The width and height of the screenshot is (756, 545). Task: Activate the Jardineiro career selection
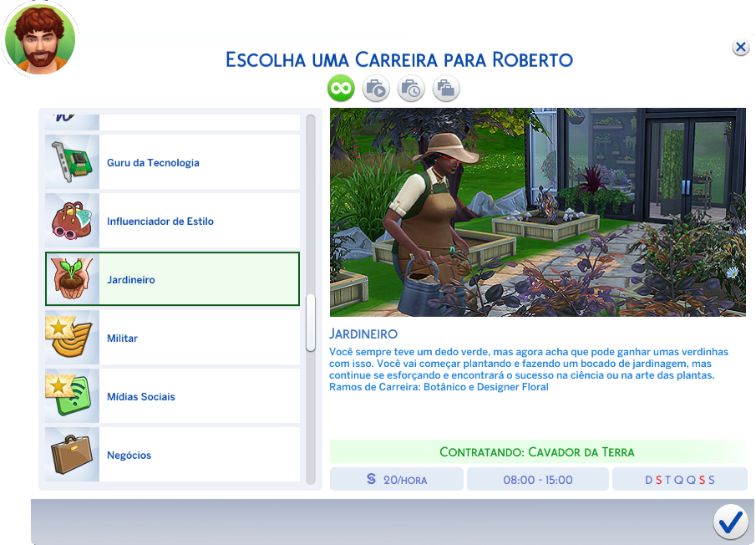tap(172, 279)
